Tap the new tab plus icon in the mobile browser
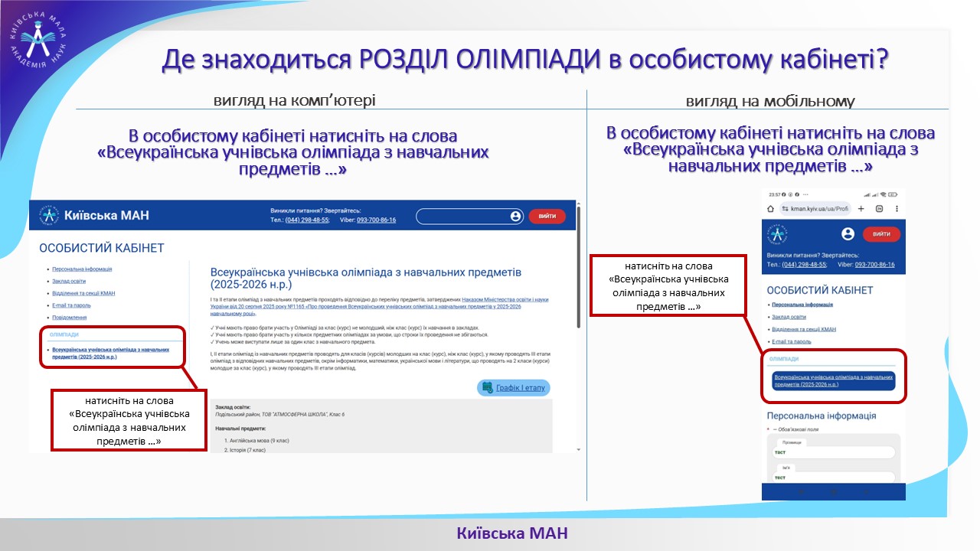The height and width of the screenshot is (551, 980). point(861,209)
